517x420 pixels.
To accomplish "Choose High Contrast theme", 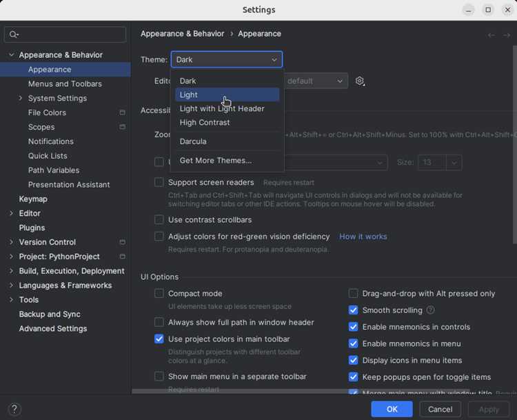I will click(x=227, y=122).
